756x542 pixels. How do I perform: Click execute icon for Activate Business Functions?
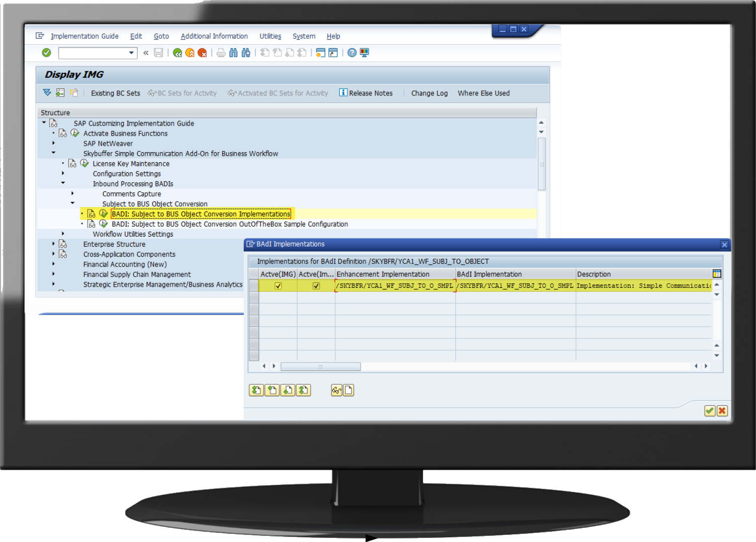[75, 133]
